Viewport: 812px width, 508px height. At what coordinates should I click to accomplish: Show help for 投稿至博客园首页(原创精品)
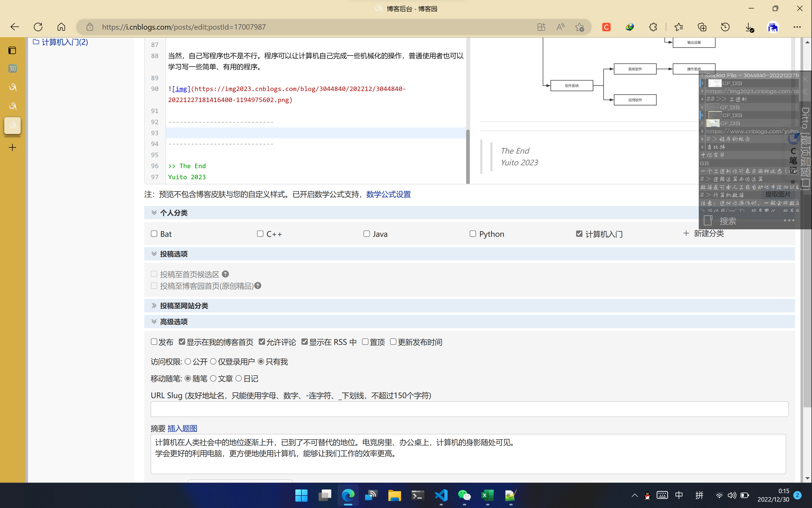click(258, 286)
